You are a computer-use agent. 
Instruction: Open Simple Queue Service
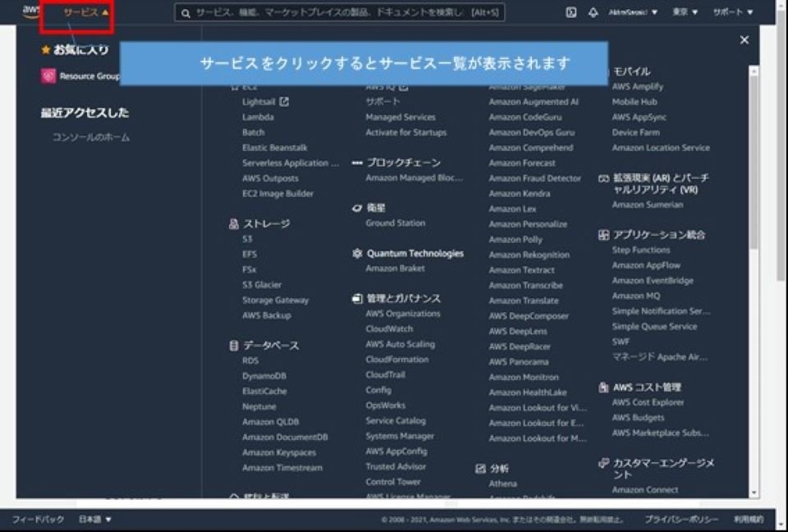pyautogui.click(x=654, y=326)
